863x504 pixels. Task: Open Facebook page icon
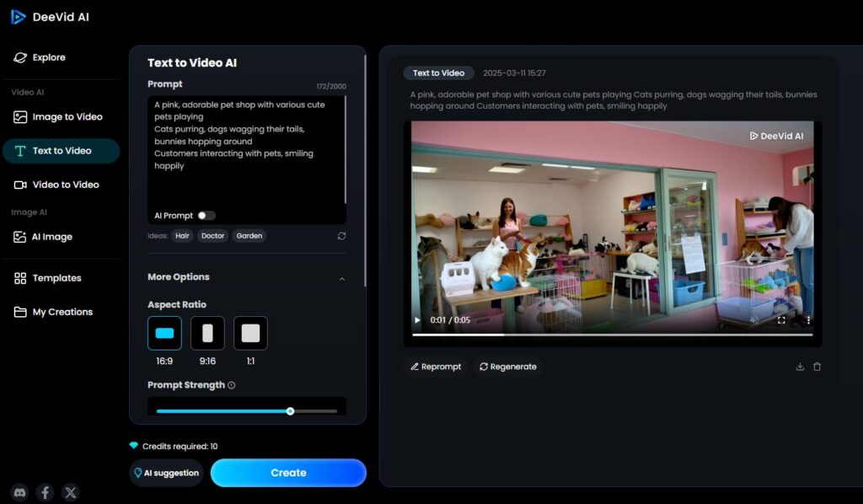46,492
